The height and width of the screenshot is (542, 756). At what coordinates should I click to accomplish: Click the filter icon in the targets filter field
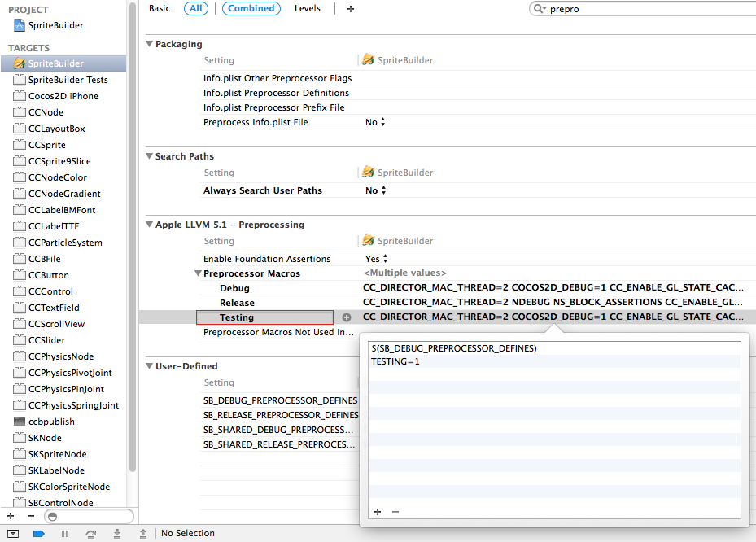coord(53,517)
